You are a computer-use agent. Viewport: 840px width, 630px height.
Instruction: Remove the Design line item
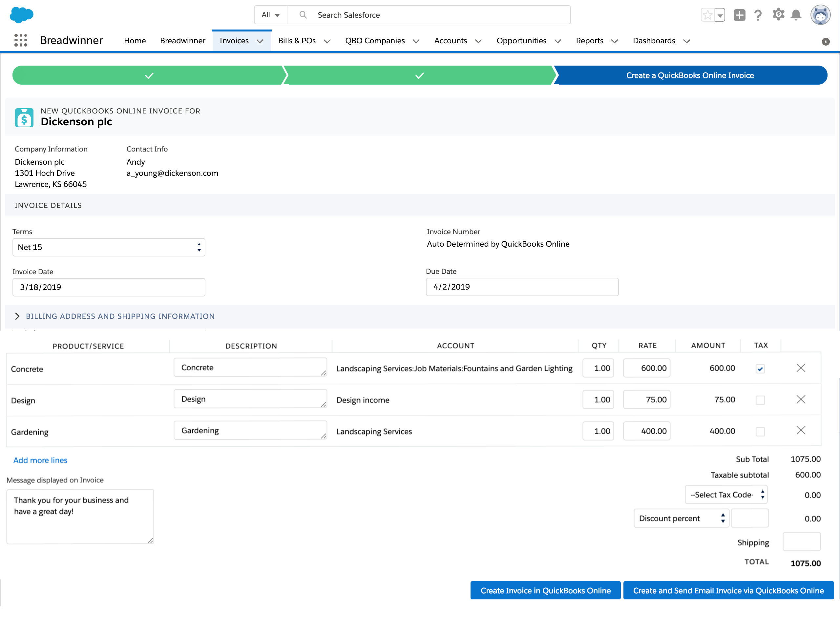pyautogui.click(x=801, y=399)
